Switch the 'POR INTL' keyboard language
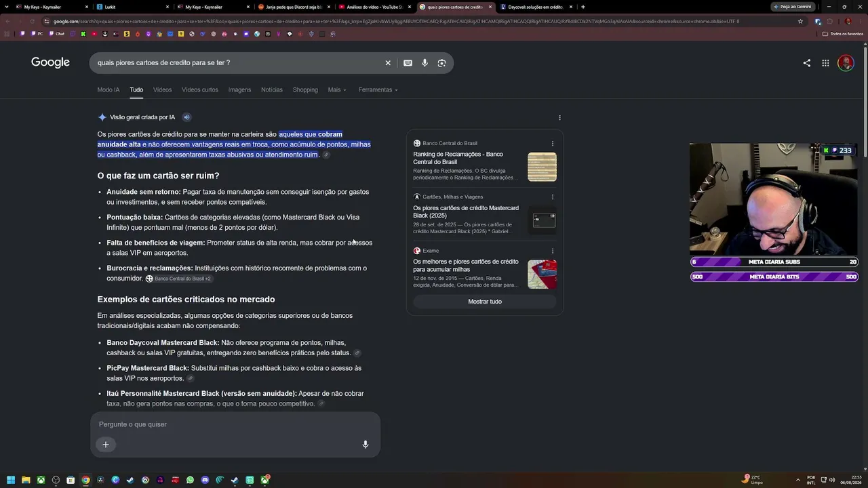 coord(811,480)
